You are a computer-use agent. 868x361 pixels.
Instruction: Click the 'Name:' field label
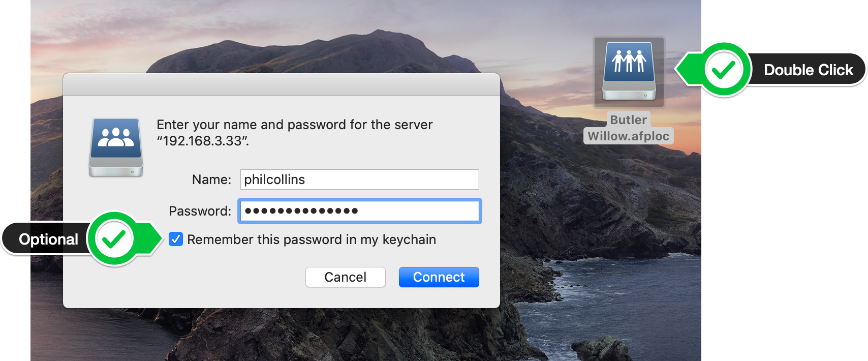(211, 179)
